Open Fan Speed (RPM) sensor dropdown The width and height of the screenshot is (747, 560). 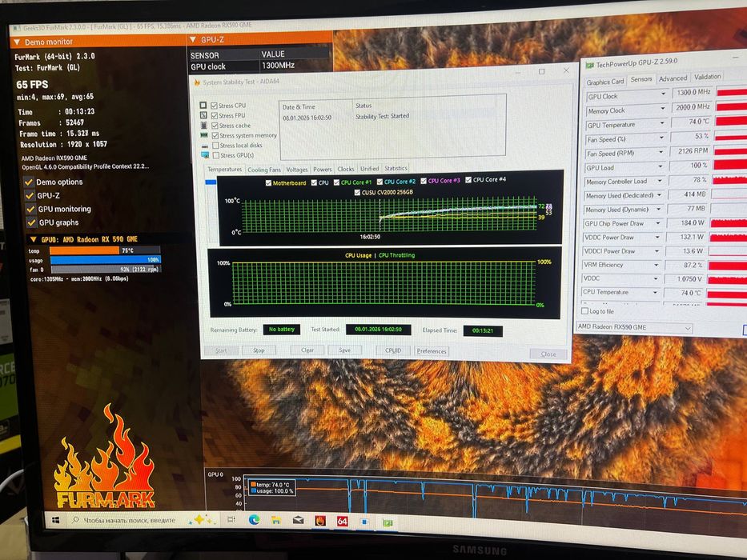click(x=661, y=152)
